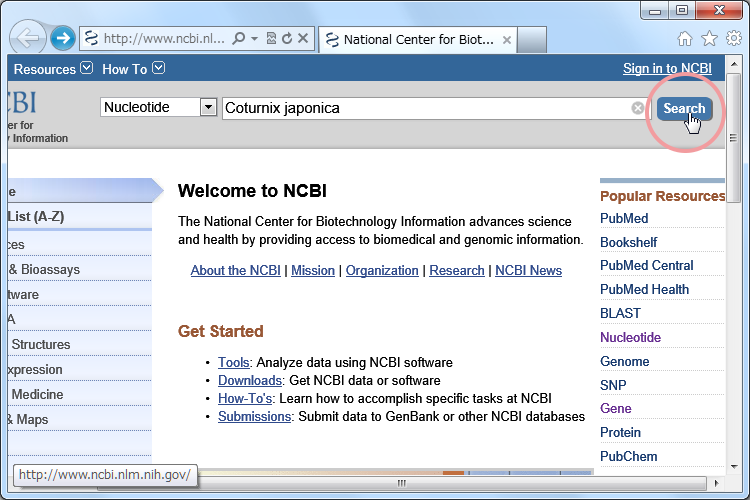Click the vertical scrollbar thumb
Viewport: 750px width, 500px height.
point(734,138)
